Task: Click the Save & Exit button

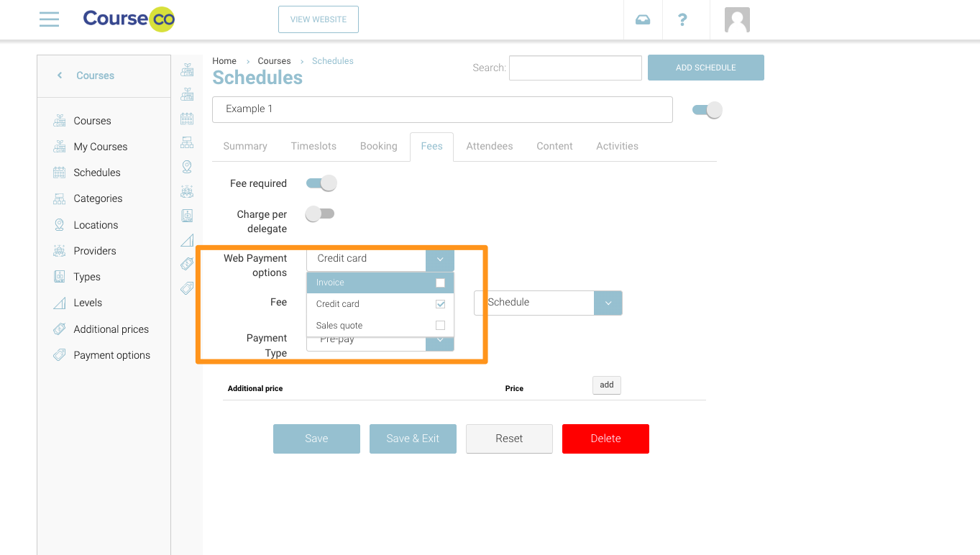Action: 413,439
